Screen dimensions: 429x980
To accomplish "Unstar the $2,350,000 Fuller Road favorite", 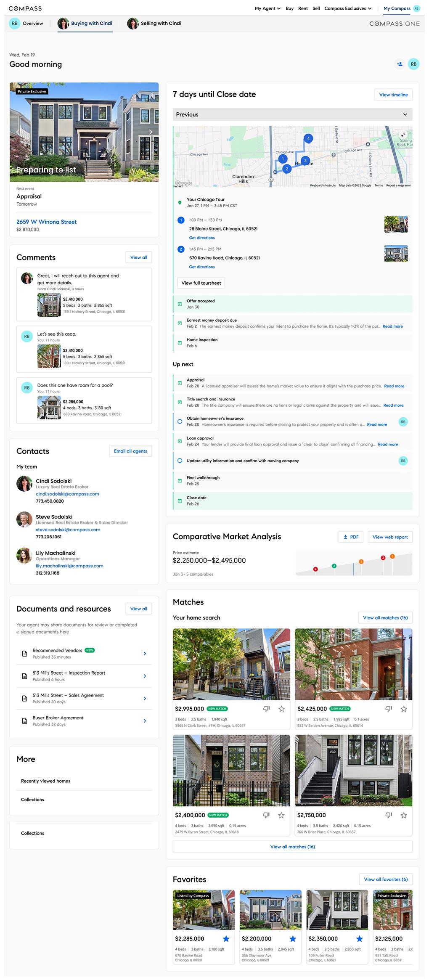I will tap(359, 939).
